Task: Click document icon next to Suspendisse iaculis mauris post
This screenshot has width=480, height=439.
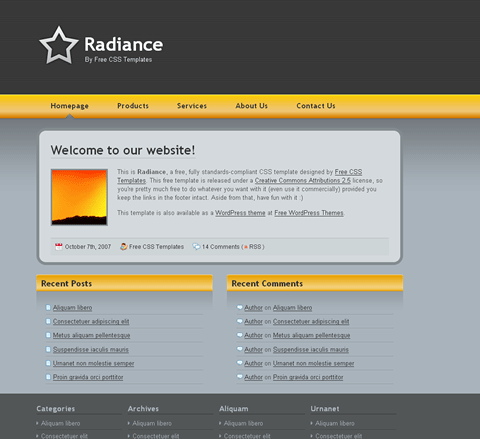Action: coord(48,349)
